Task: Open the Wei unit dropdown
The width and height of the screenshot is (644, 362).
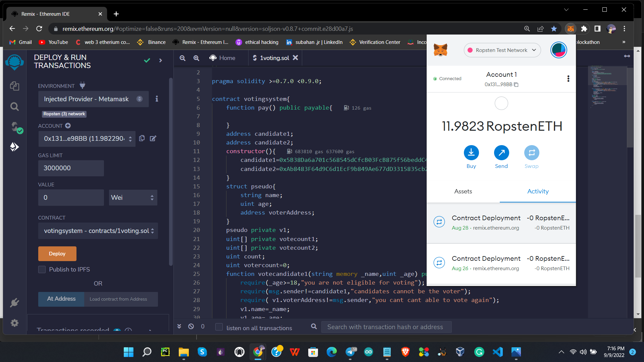Action: [x=133, y=198]
